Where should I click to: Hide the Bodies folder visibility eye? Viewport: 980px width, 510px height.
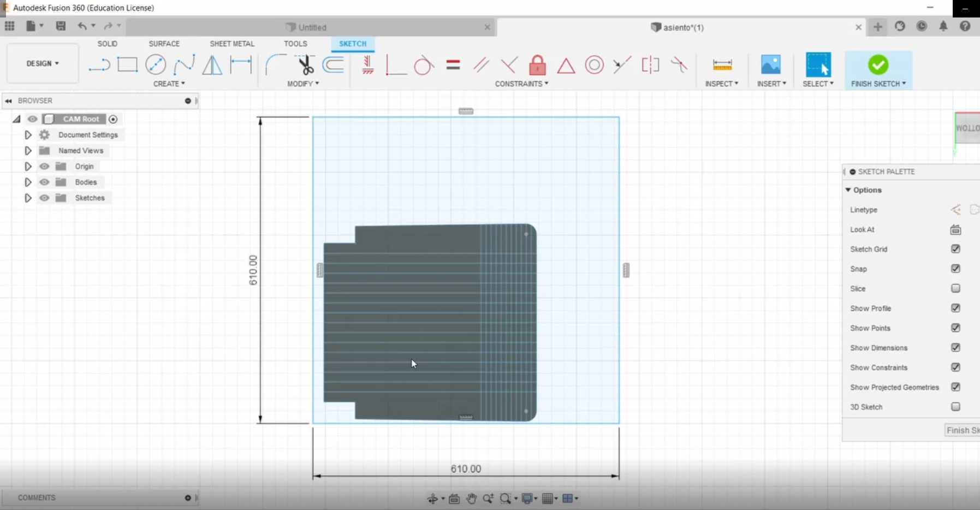coord(44,182)
